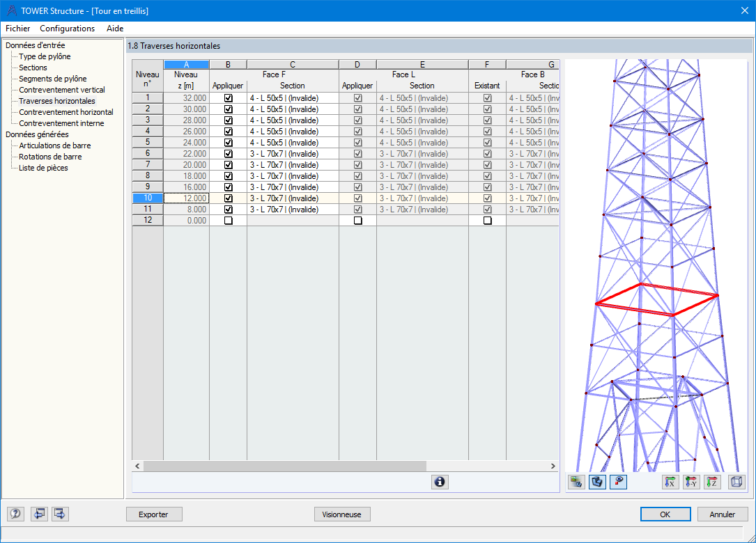
Task: Open Articulations de barre tree item
Action: click(x=54, y=145)
